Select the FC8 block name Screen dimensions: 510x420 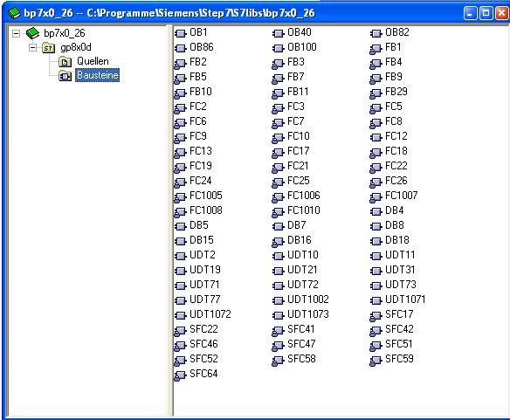[x=394, y=121]
